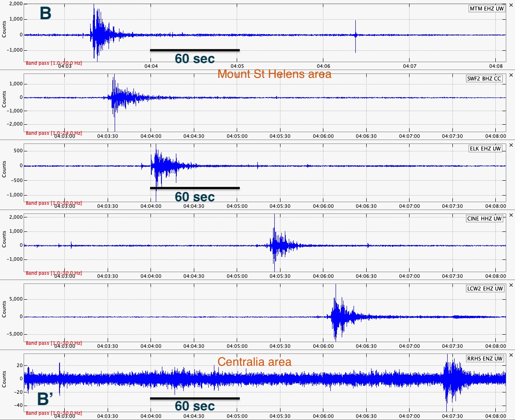Click the large B marker in top panel
The image size is (515, 420).
(46, 14)
